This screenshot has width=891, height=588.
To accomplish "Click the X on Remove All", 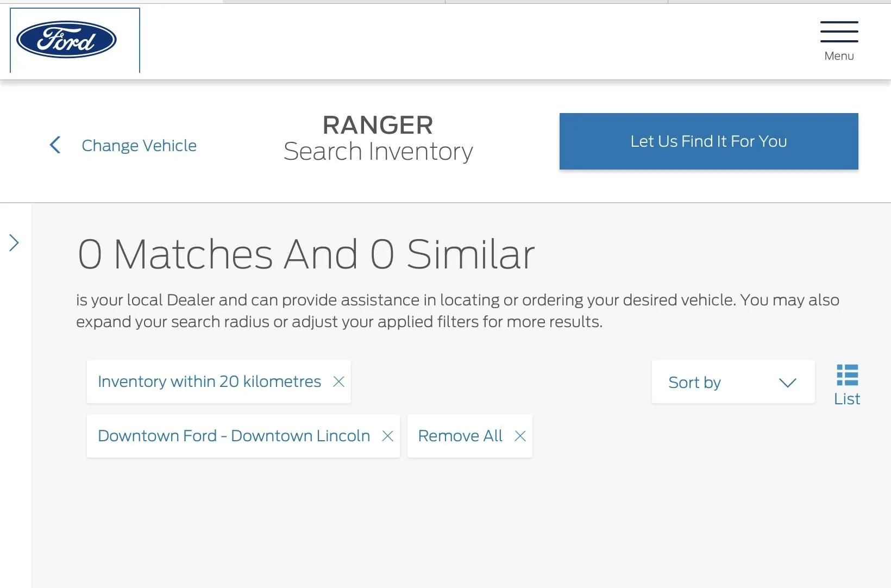I will (x=520, y=436).
